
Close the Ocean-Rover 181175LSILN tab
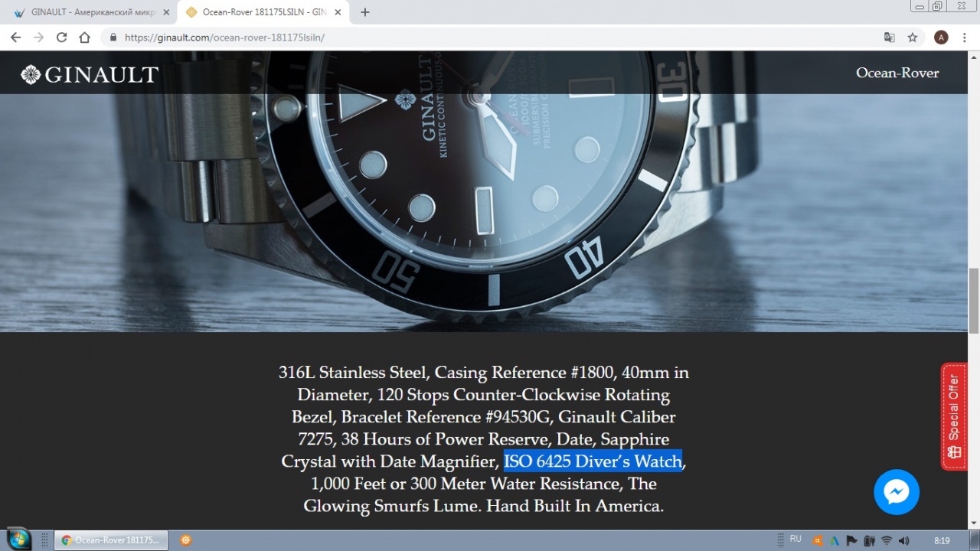pos(338,12)
